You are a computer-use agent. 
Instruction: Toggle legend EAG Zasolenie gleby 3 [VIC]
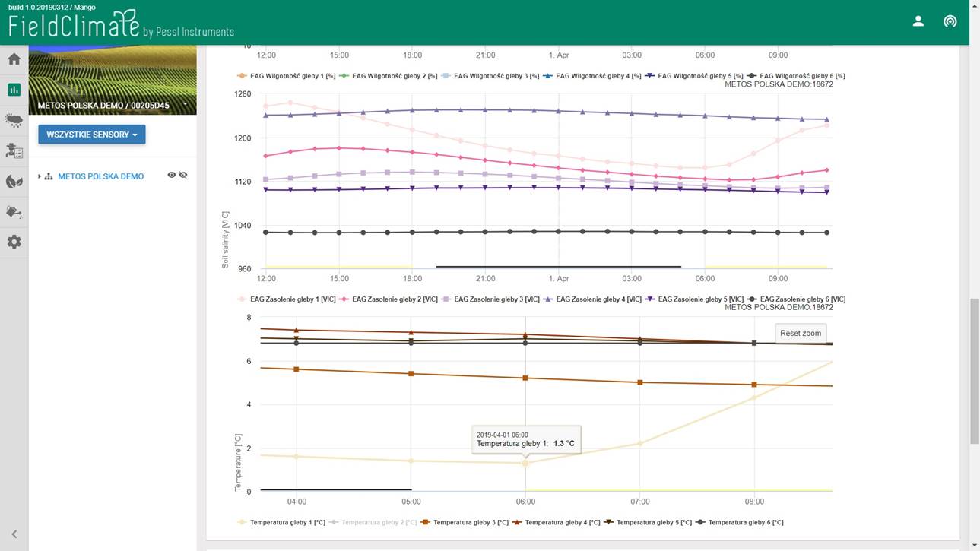[x=490, y=299]
